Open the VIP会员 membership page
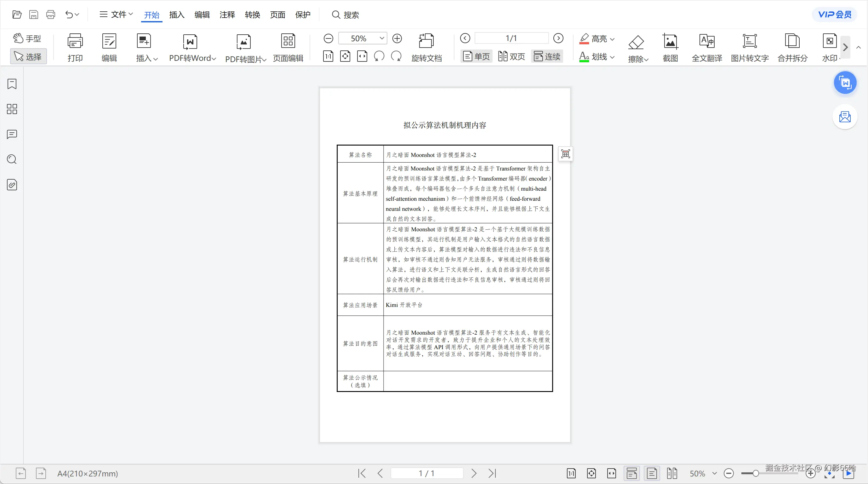 point(834,14)
